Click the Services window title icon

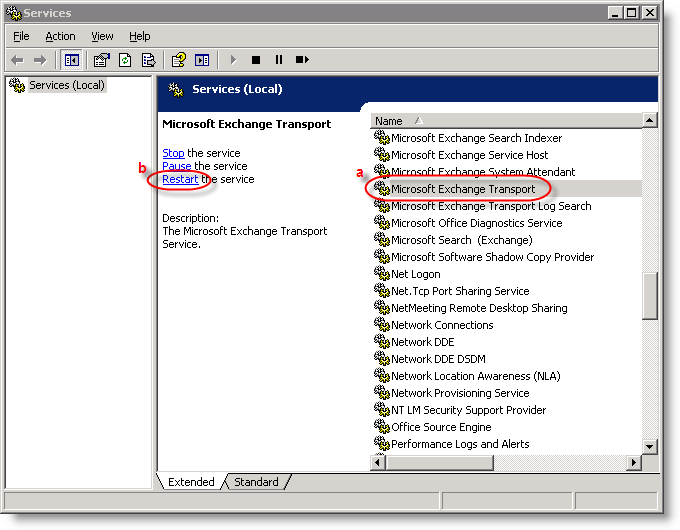14,13
